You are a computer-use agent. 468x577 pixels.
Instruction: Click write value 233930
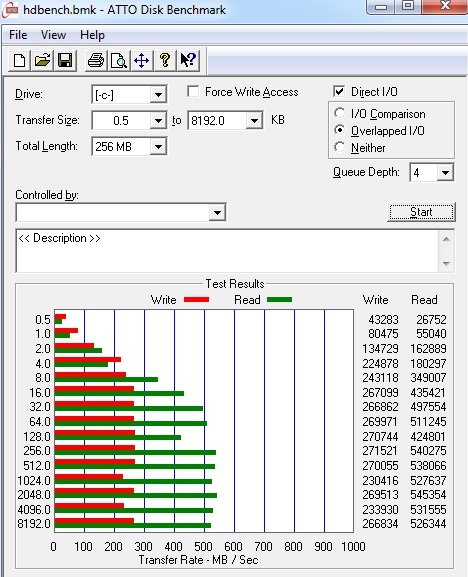pos(380,510)
